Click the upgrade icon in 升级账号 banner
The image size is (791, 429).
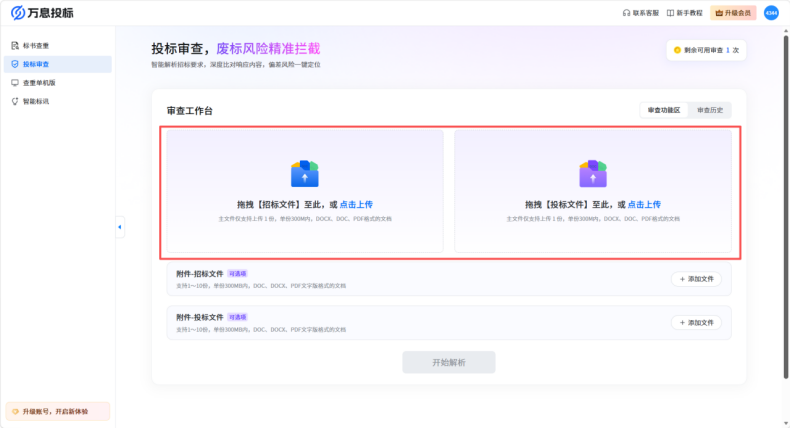[15, 411]
